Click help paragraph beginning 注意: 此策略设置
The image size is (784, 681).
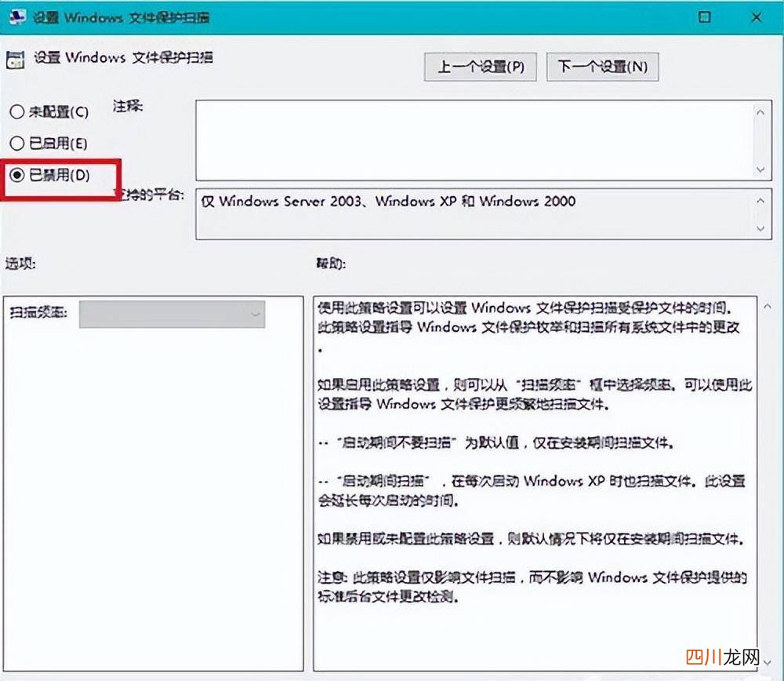pyautogui.click(x=532, y=587)
